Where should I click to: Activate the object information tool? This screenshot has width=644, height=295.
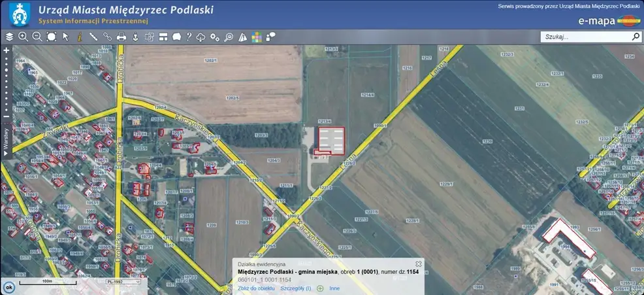coord(79,37)
